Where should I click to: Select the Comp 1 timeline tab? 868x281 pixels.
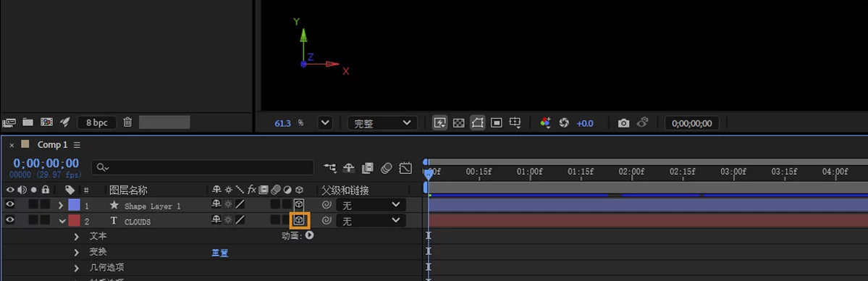pos(53,145)
